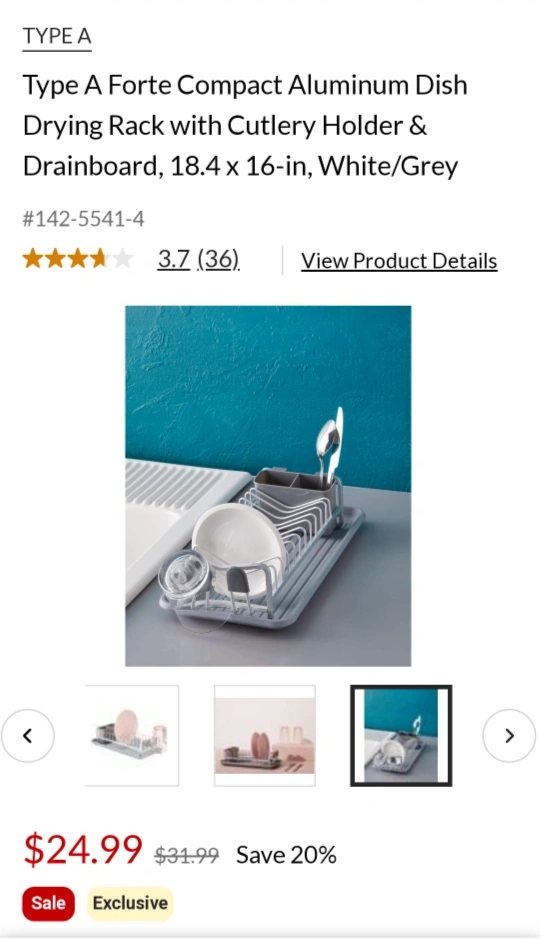Viewport: 540px width, 939px height.
Task: Open View Product Details
Action: click(399, 261)
